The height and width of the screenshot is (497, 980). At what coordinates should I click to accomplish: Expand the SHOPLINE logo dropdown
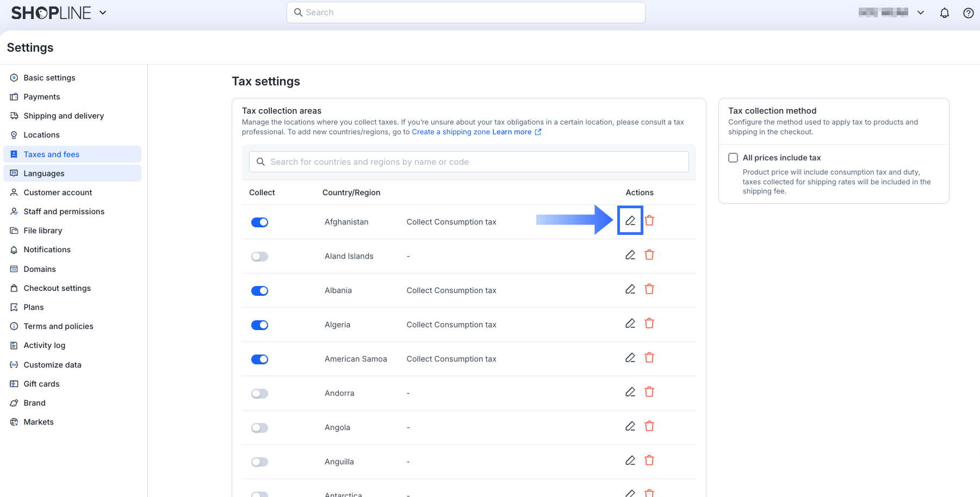[x=103, y=13]
